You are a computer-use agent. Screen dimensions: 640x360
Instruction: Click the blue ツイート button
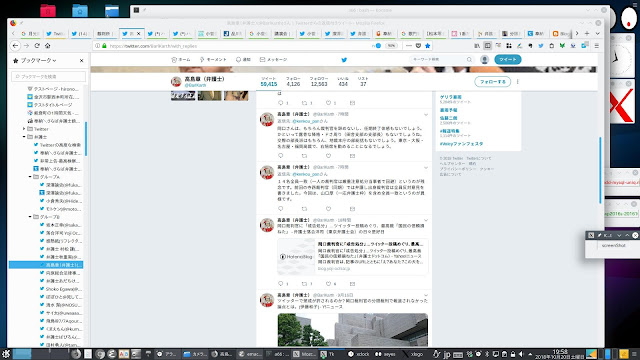pyautogui.click(x=508, y=60)
